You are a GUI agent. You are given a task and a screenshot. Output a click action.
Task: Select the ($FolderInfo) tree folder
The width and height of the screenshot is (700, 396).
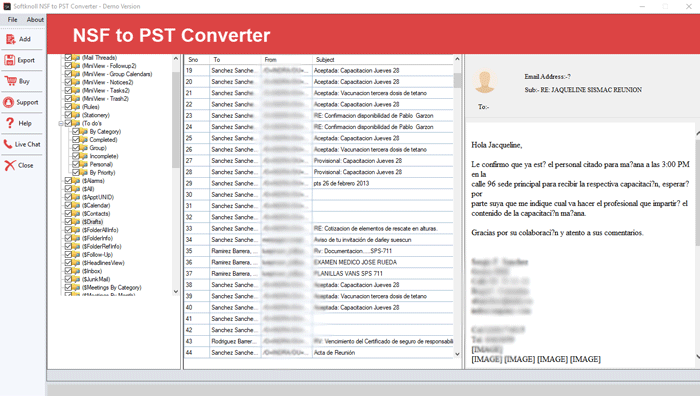[x=97, y=238]
